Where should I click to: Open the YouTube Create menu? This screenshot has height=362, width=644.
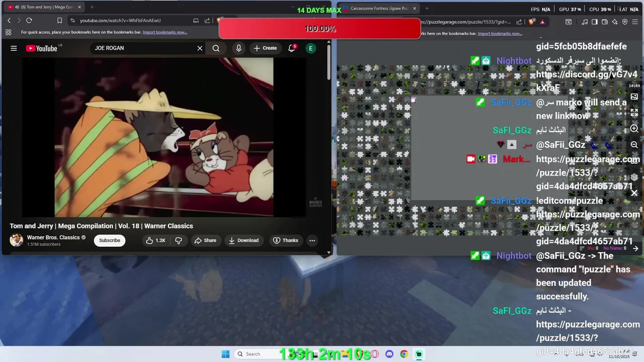[265, 48]
